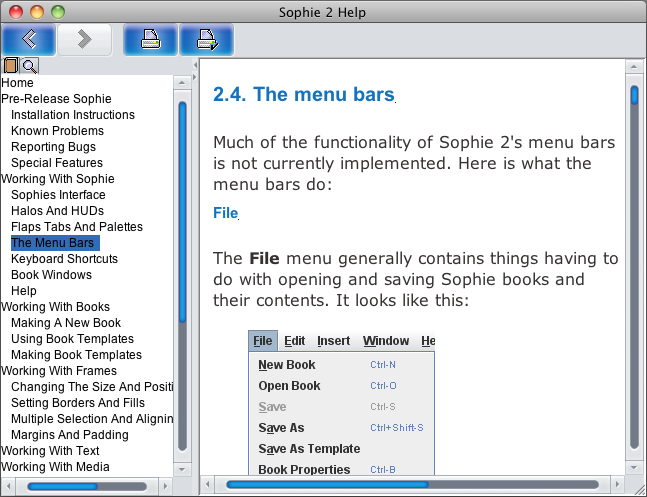
Task: Open Halos And HUDs topic
Action: tap(57, 211)
